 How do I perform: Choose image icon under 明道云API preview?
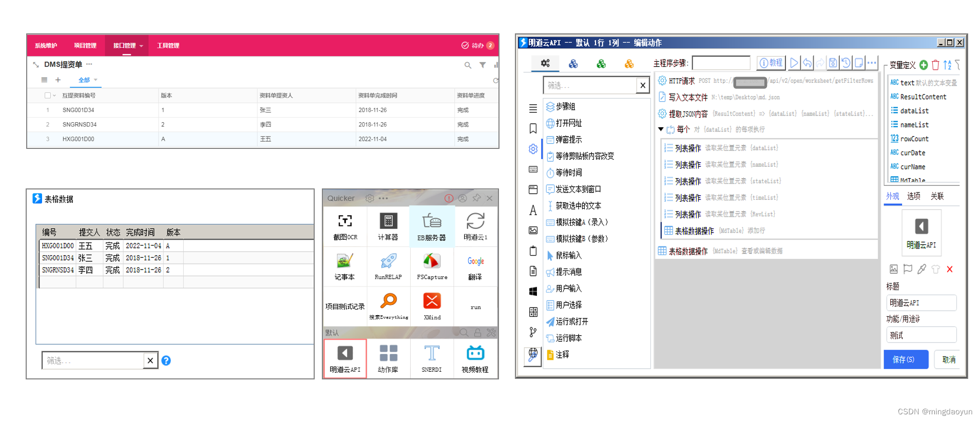(x=894, y=269)
